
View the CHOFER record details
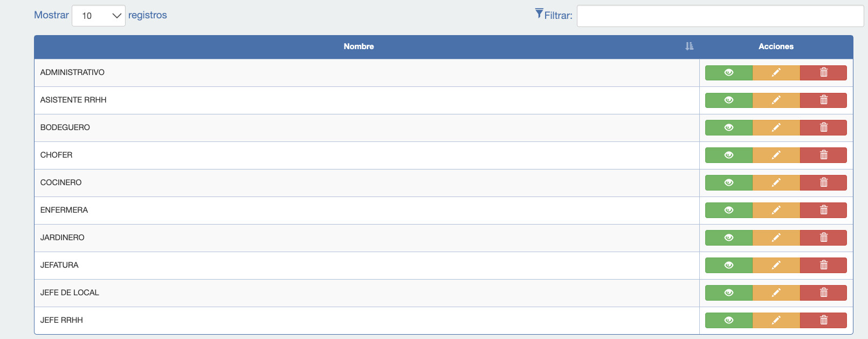(x=728, y=155)
